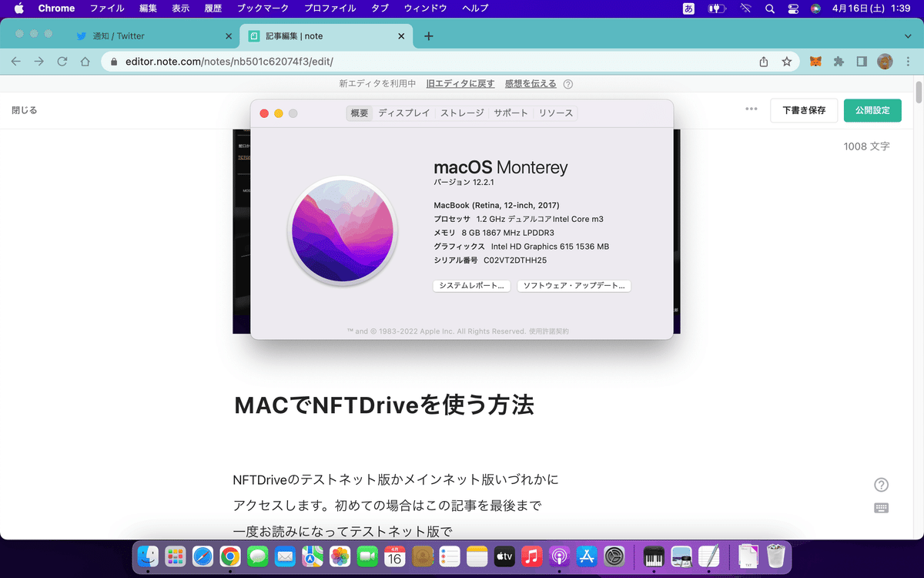Open Notes from the Dock
The image size is (924, 578).
[477, 556]
